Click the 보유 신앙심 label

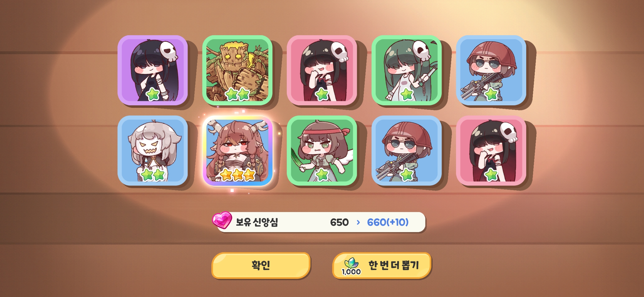coord(257,222)
